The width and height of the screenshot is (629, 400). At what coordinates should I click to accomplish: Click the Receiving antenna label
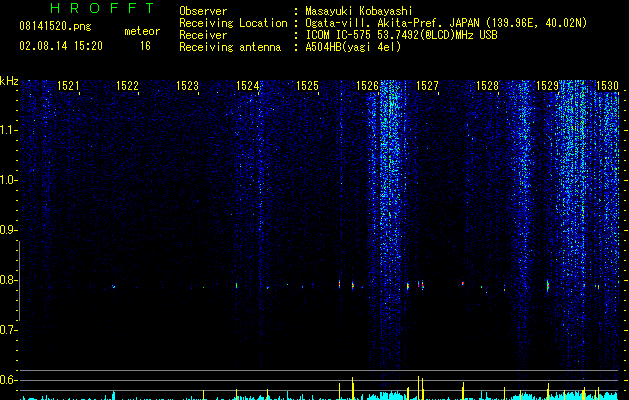point(230,47)
